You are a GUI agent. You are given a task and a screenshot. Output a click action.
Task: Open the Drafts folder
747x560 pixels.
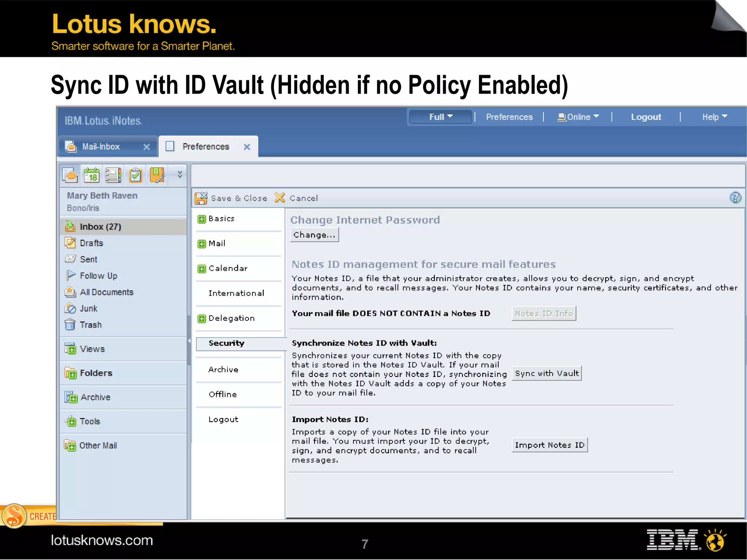coord(92,243)
